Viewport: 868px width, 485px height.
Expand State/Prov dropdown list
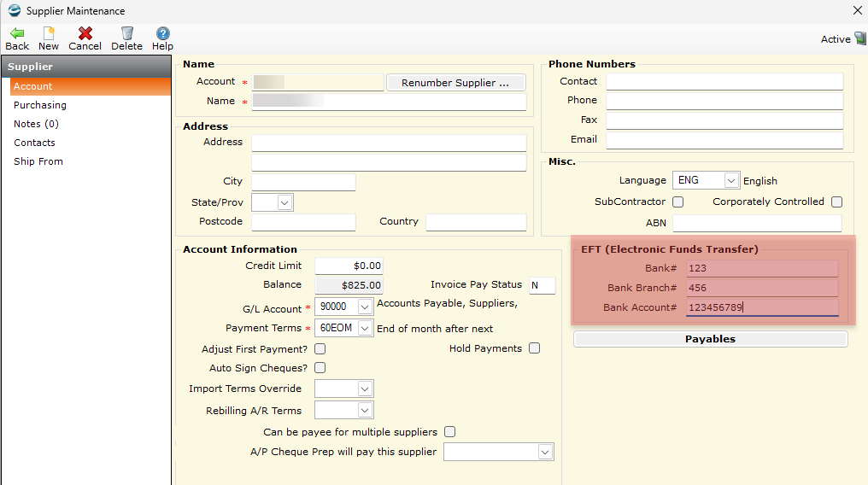[x=284, y=203]
